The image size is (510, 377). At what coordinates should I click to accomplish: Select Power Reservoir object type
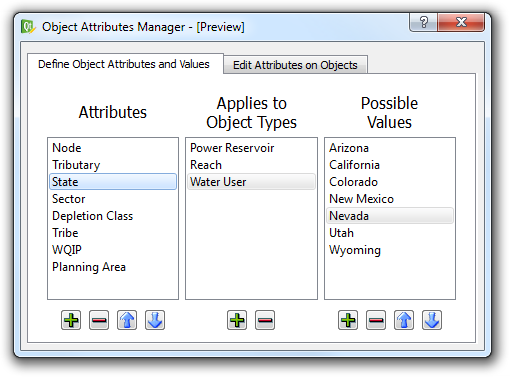(x=251, y=148)
